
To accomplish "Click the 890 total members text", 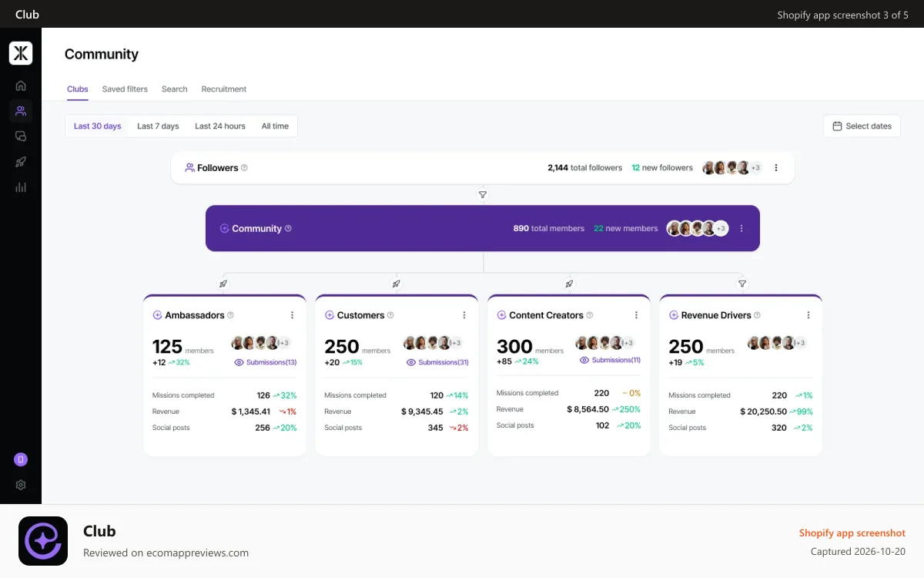I will [x=549, y=228].
